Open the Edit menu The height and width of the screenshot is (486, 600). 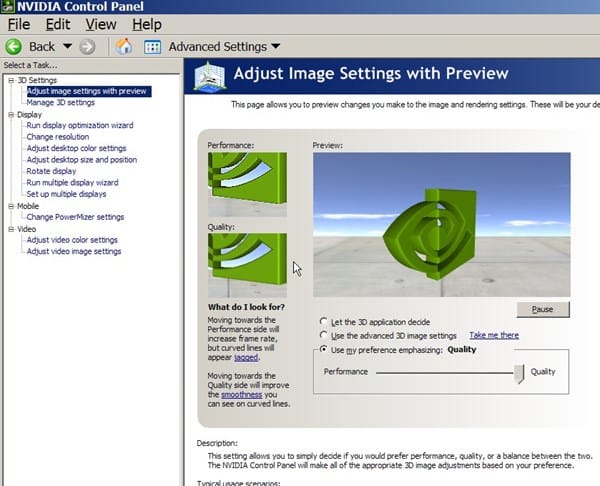[x=58, y=24]
